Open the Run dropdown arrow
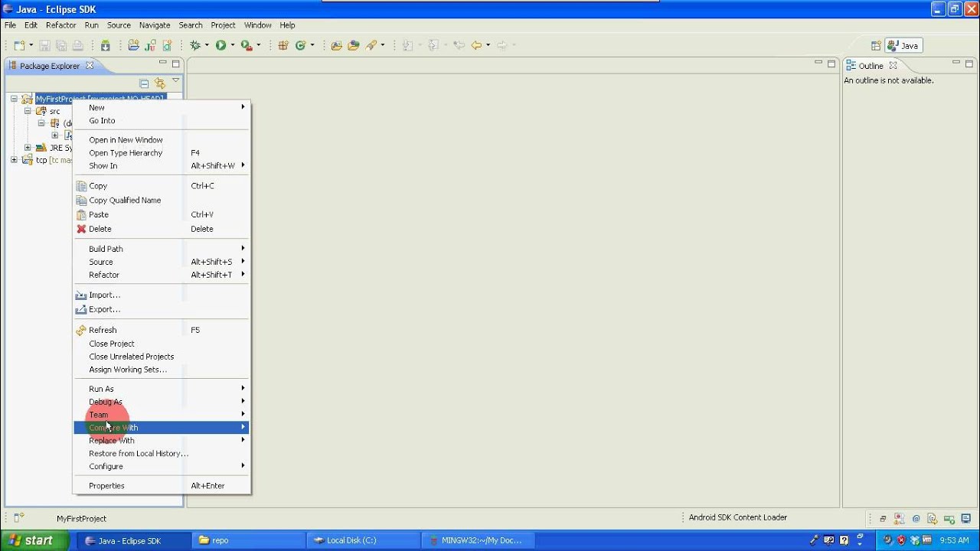The height and width of the screenshot is (551, 980). pos(232,46)
